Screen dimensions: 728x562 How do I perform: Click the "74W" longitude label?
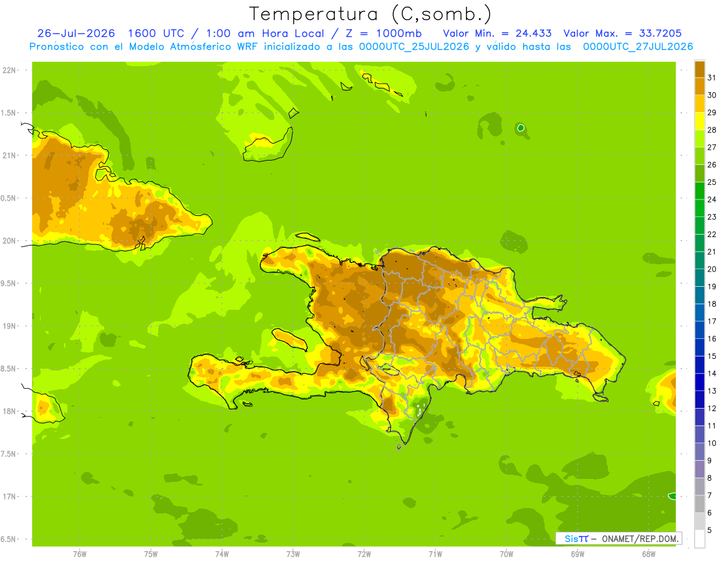(222, 554)
